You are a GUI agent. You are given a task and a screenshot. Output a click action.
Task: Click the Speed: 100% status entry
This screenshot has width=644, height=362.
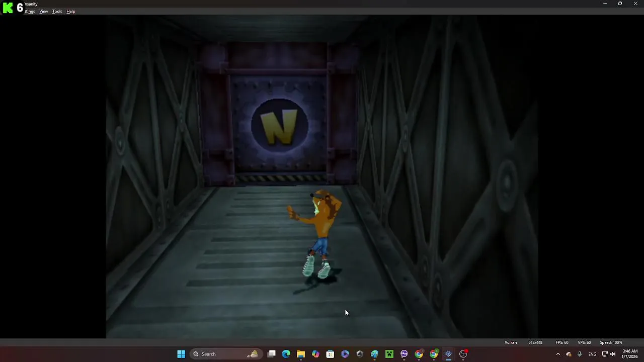coord(611,342)
